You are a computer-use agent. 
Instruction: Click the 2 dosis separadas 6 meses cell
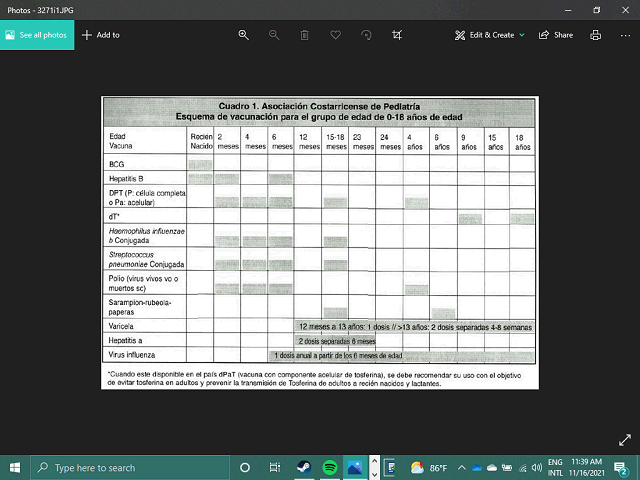pos(337,341)
